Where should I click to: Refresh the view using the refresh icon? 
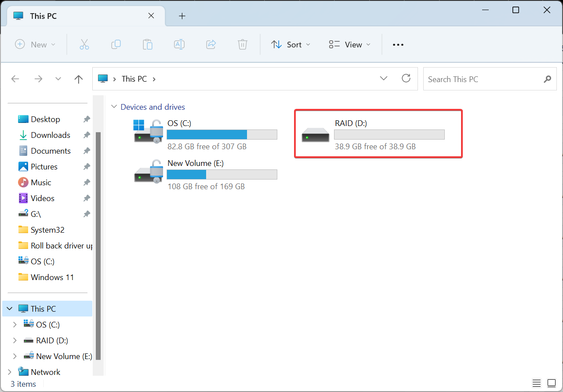406,79
